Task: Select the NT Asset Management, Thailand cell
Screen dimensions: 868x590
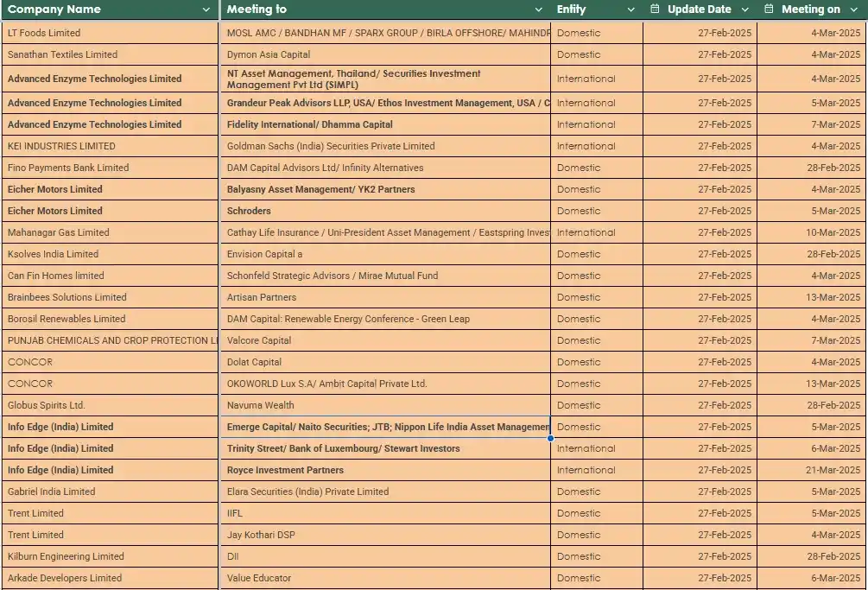Action: [x=385, y=79]
